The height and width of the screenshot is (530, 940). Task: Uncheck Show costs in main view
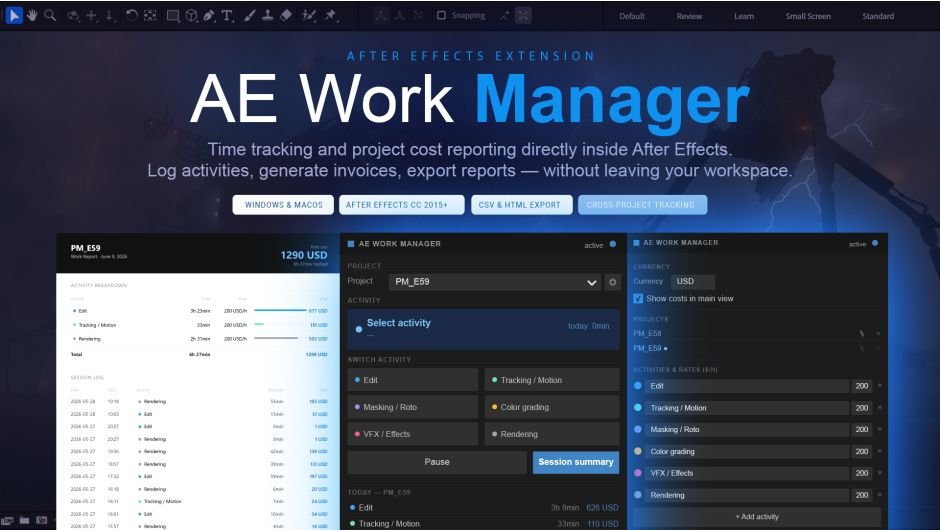(638, 298)
